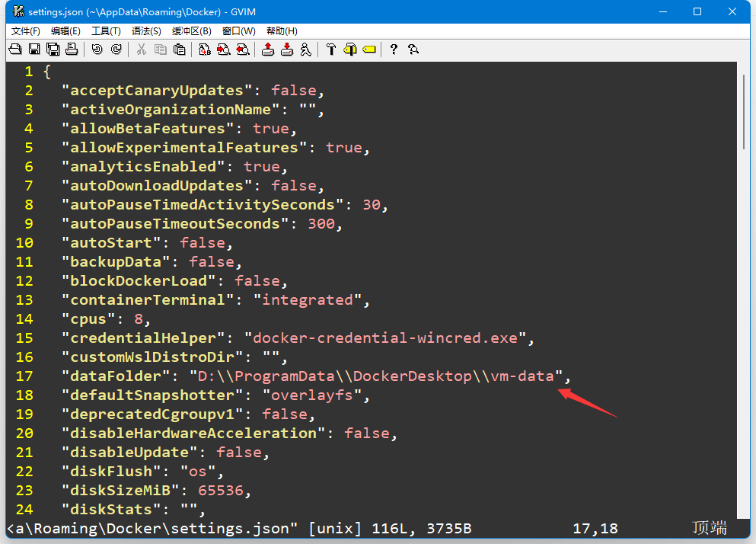Redo the change via toolbar
The height and width of the screenshot is (544, 756).
click(x=116, y=50)
